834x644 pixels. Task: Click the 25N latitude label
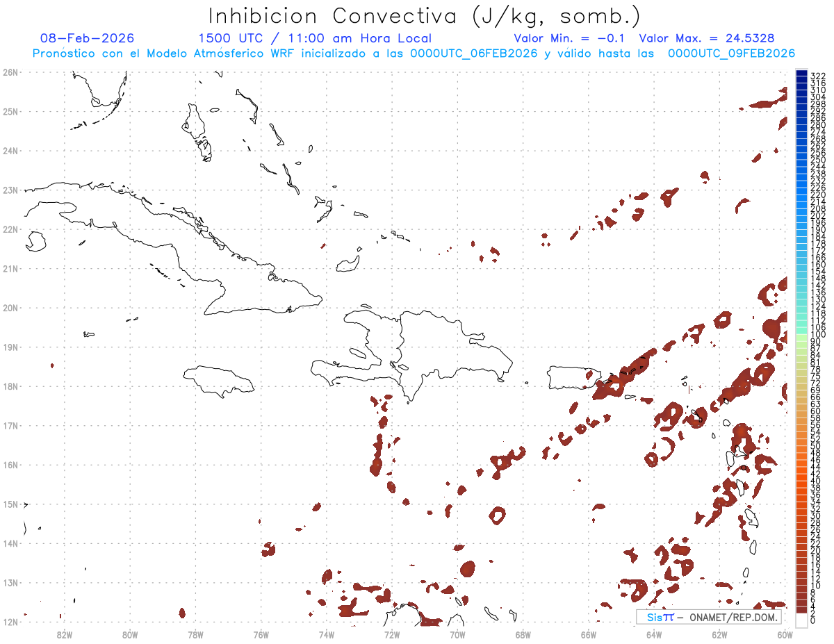point(10,111)
